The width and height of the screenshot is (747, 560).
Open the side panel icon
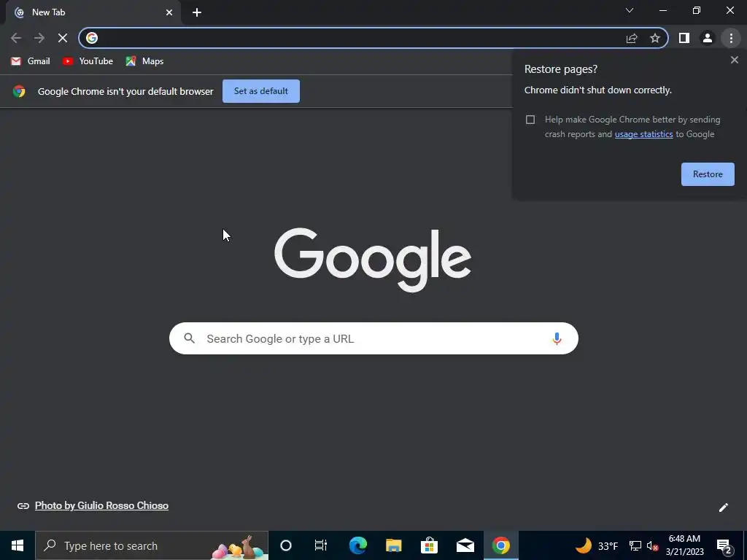(684, 38)
